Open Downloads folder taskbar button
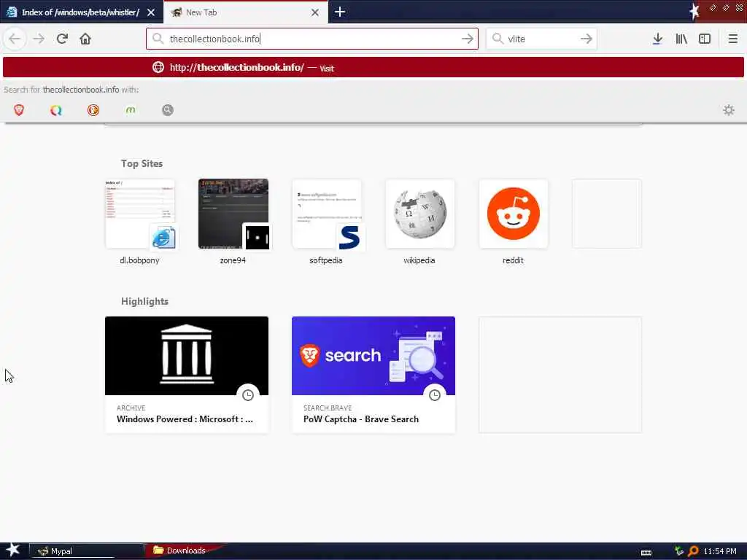 tap(185, 551)
